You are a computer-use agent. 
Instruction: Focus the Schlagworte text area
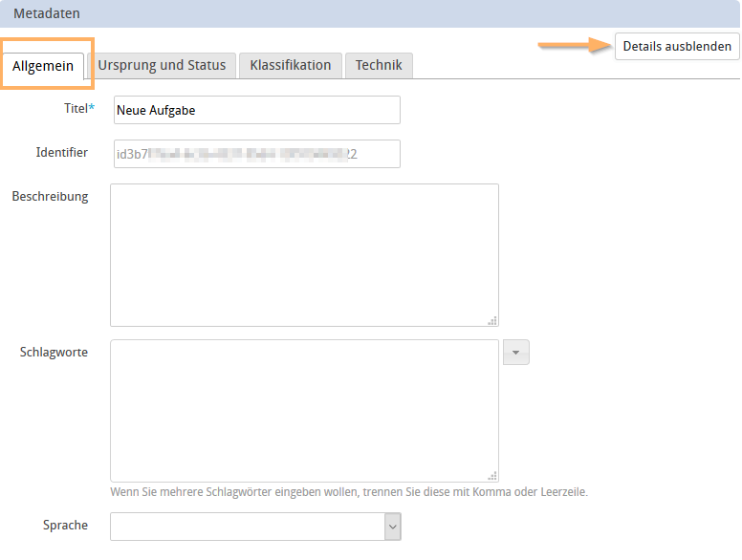click(304, 411)
